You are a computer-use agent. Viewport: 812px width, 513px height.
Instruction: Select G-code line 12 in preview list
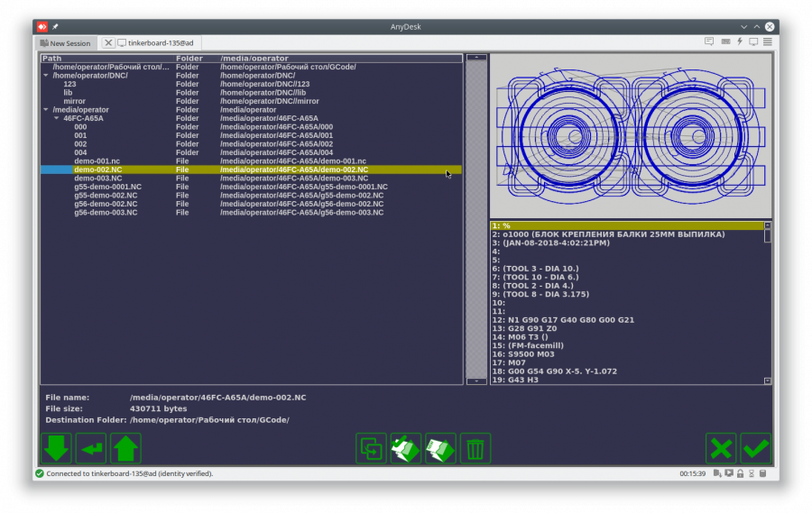click(x=563, y=320)
